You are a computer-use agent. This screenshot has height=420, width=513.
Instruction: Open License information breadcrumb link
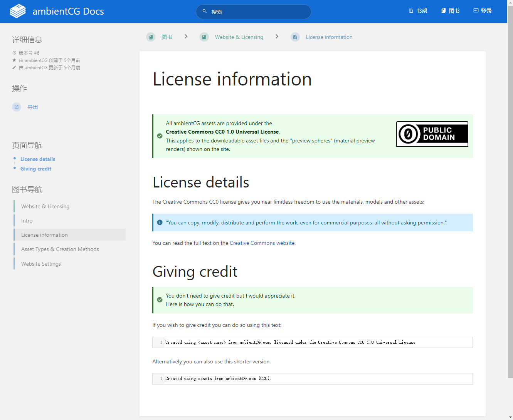tap(329, 37)
